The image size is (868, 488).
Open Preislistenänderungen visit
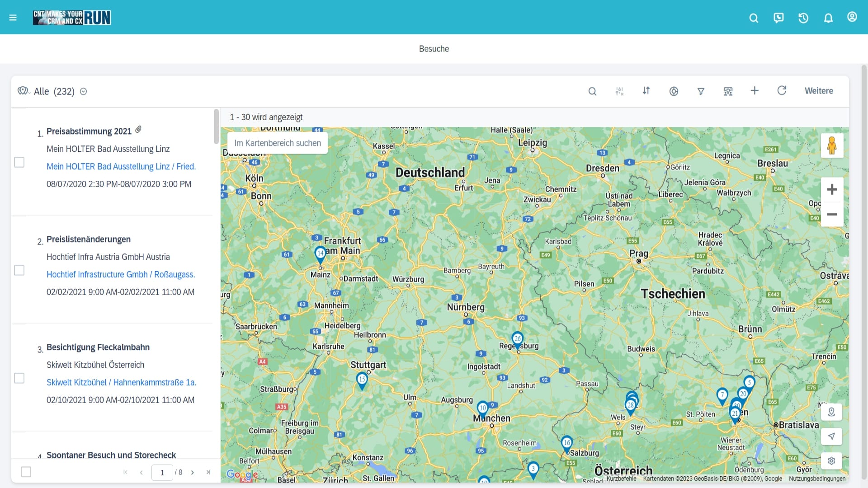89,239
